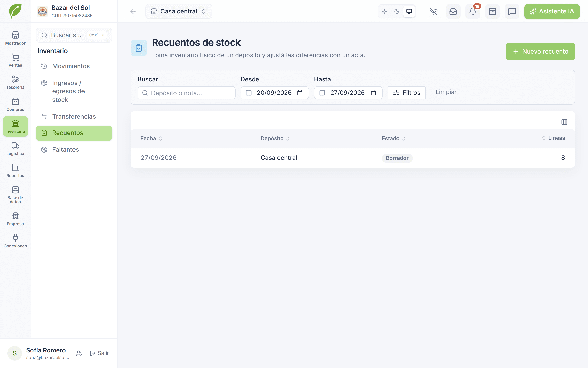Focus the Depósito o nota search field
The height and width of the screenshot is (368, 588).
[186, 93]
